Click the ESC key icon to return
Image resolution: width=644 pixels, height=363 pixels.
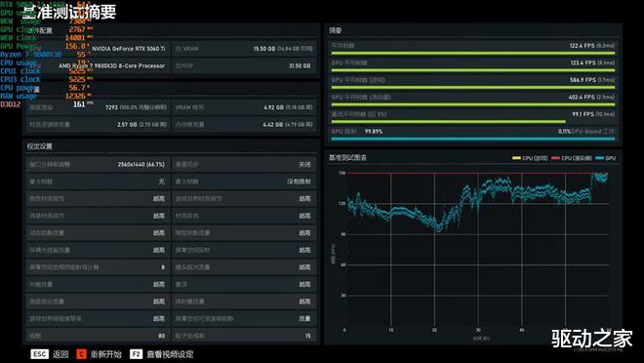tap(40, 354)
